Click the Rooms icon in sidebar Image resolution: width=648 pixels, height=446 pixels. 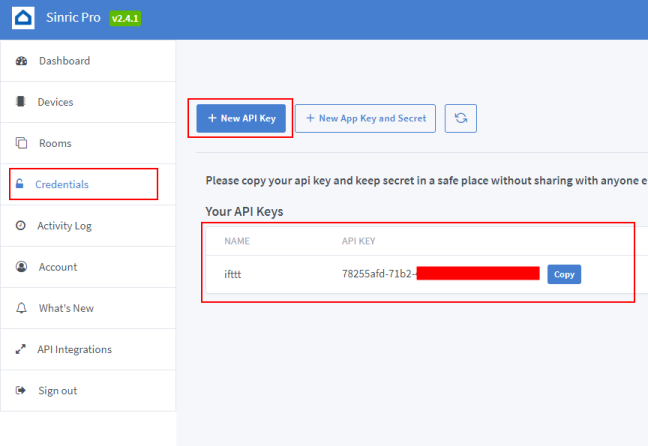21,143
